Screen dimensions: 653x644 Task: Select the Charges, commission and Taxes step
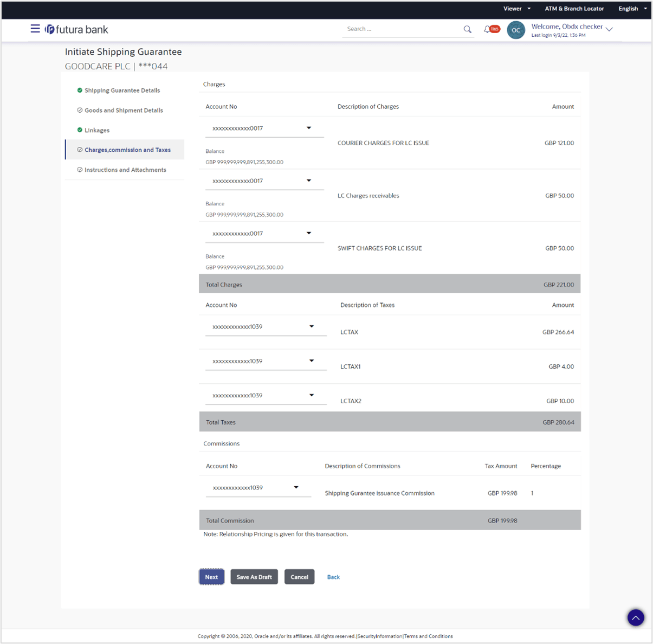[128, 149]
